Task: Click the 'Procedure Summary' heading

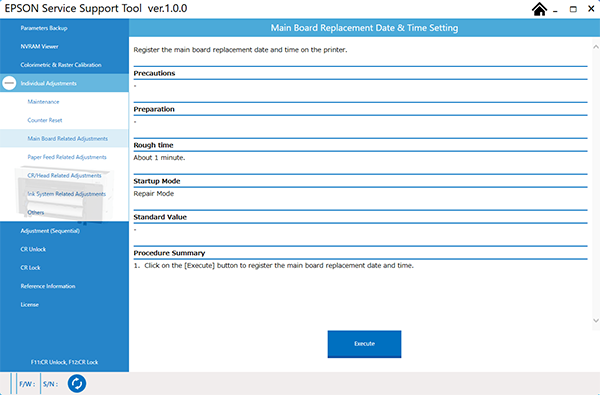Action: (x=169, y=253)
